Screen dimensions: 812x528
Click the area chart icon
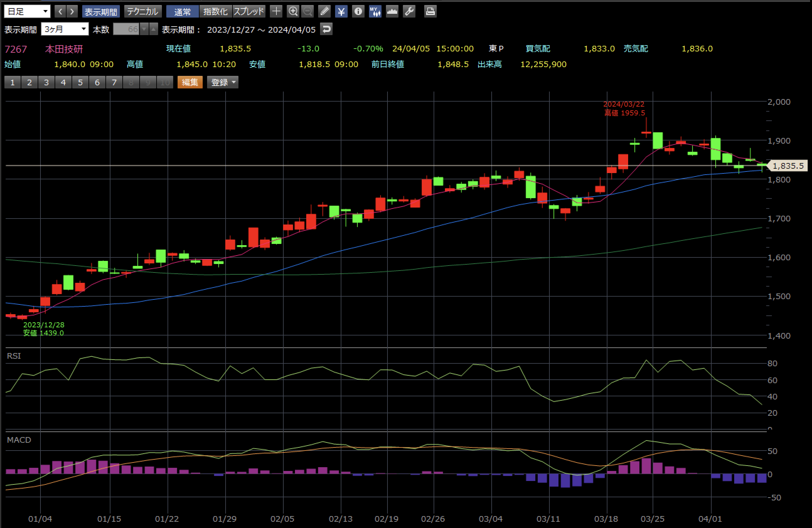(x=392, y=12)
